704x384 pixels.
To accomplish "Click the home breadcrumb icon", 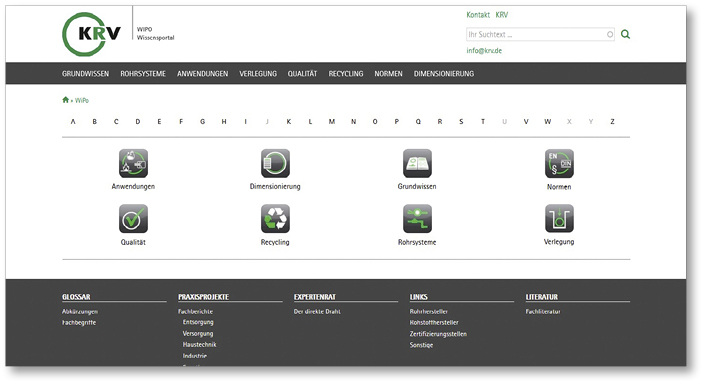I will pos(66,100).
